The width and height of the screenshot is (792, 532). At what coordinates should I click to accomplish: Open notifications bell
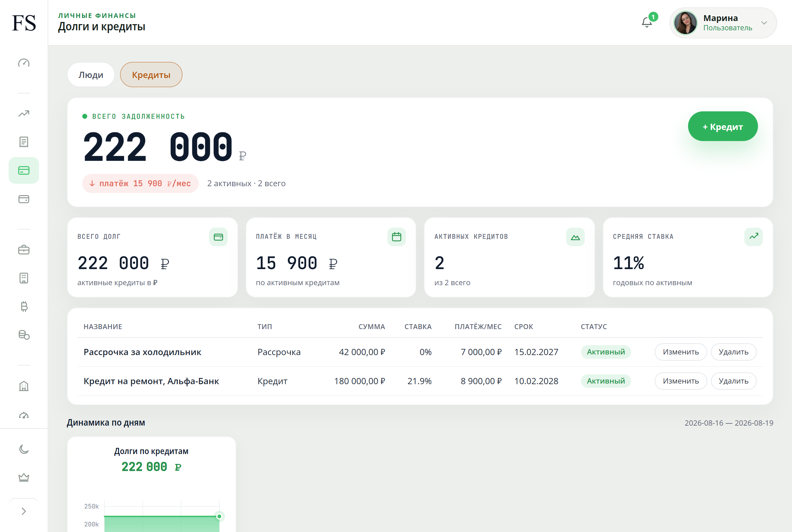(x=647, y=22)
